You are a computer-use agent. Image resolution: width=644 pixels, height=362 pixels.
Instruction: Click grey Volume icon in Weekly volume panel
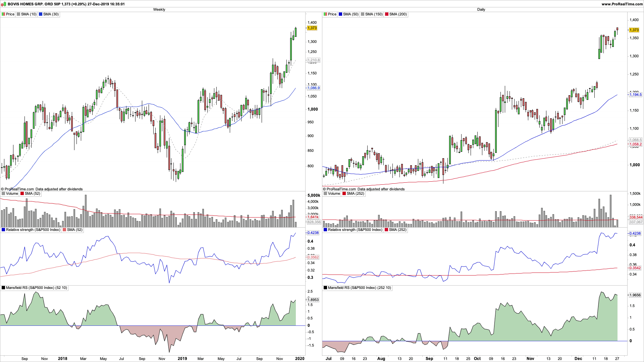[3, 194]
